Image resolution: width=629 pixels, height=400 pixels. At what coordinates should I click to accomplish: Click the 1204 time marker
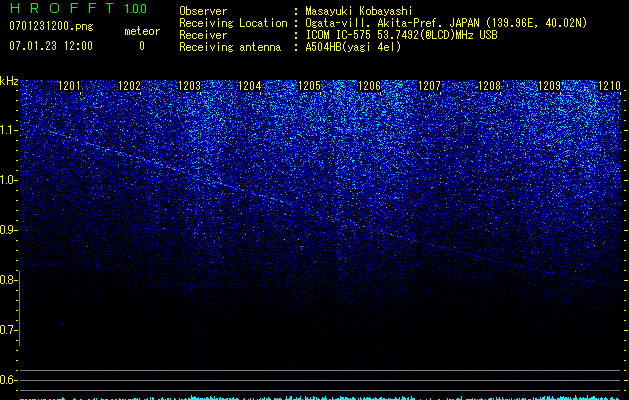(x=250, y=86)
